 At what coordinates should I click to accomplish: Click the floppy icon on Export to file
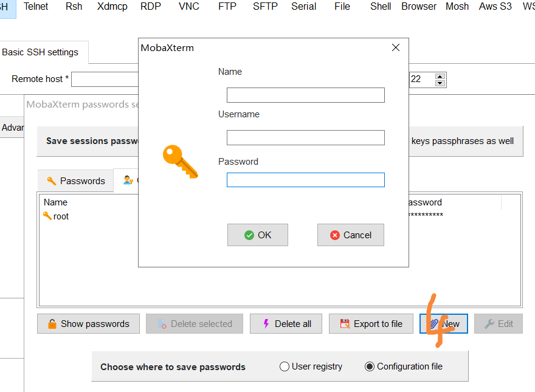(345, 324)
